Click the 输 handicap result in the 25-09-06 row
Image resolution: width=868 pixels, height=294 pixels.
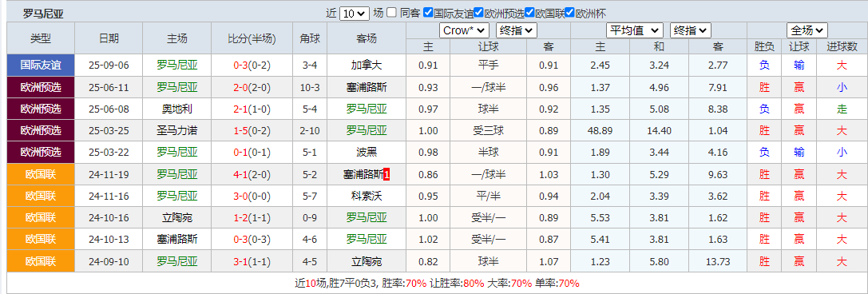point(799,66)
